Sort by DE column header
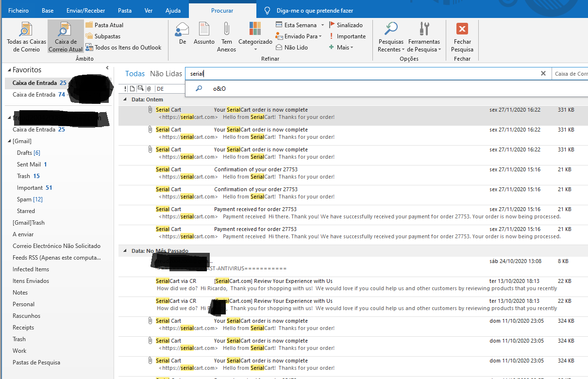The height and width of the screenshot is (379, 588). (160, 89)
